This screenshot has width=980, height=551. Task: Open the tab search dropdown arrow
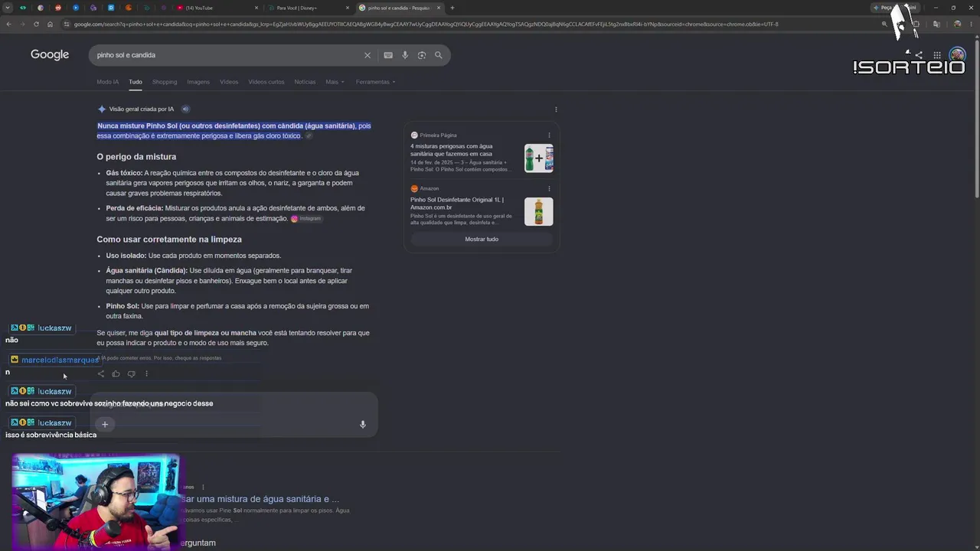click(x=8, y=8)
